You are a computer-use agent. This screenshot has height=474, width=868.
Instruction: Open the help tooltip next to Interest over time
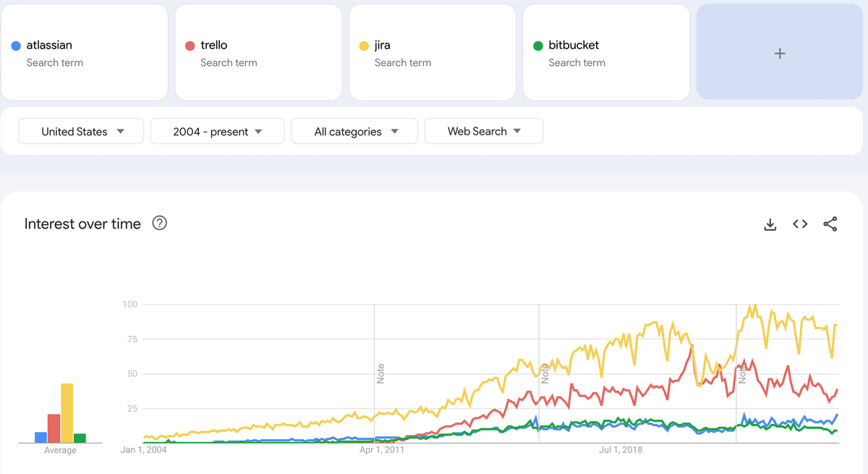[159, 224]
